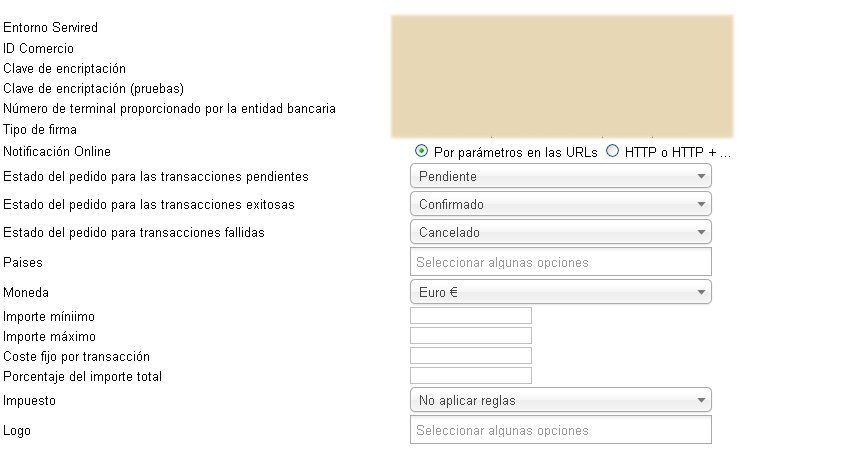Click the 'Clave de encriptación (pruebas)' label
This screenshot has height=457, width=842.
(x=93, y=89)
